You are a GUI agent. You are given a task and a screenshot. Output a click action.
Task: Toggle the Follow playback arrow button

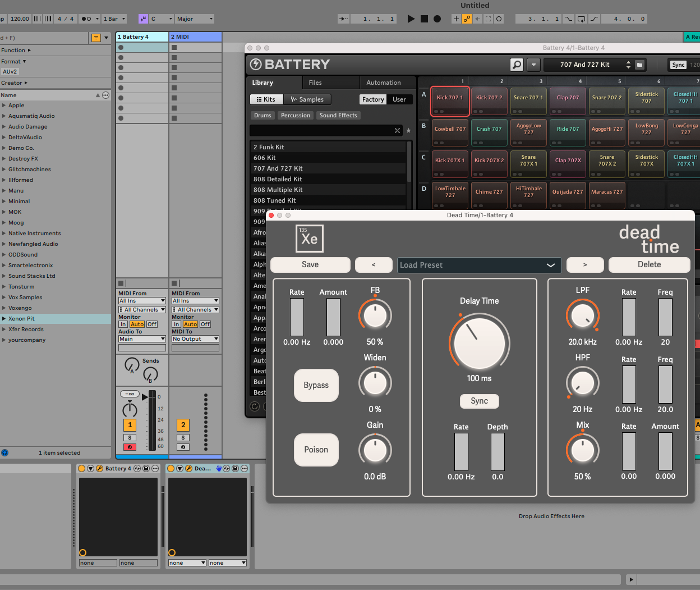click(343, 19)
